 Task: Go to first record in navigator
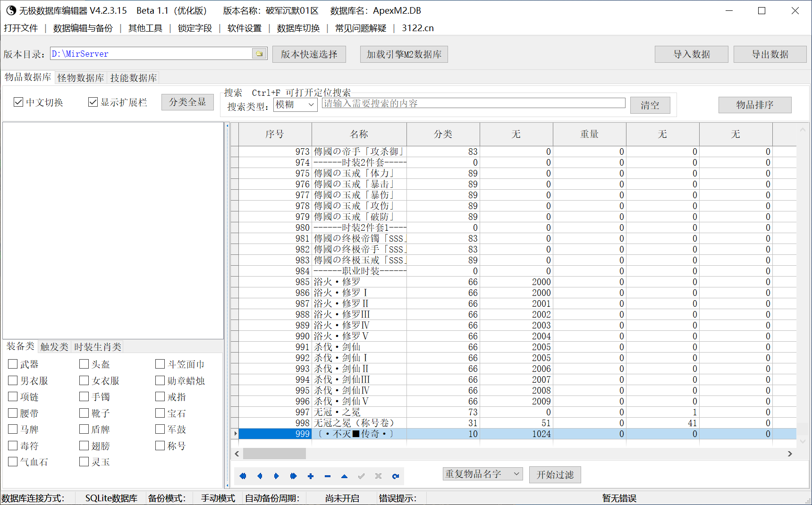click(243, 476)
